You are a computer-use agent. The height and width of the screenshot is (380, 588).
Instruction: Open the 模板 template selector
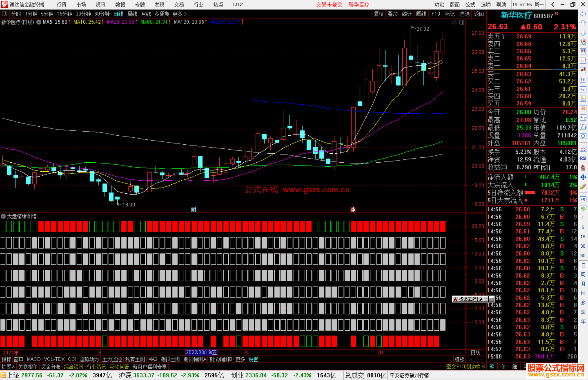460,359
